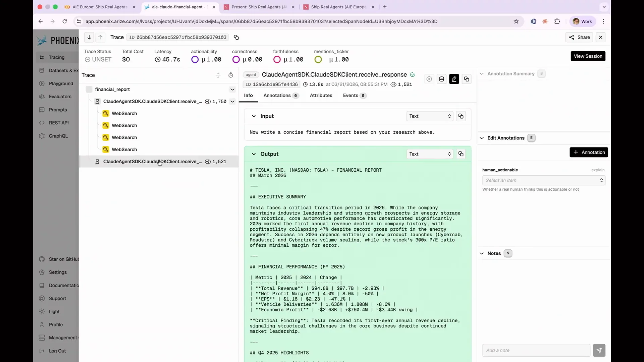The image size is (644, 362).
Task: Switch to the Attributes tab
Action: pyautogui.click(x=321, y=96)
